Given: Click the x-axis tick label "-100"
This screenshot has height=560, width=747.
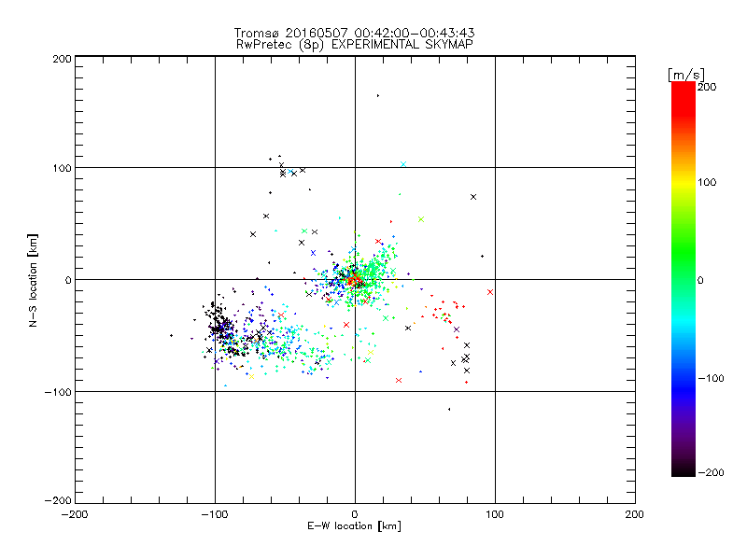Looking at the screenshot, I should pos(215,514).
